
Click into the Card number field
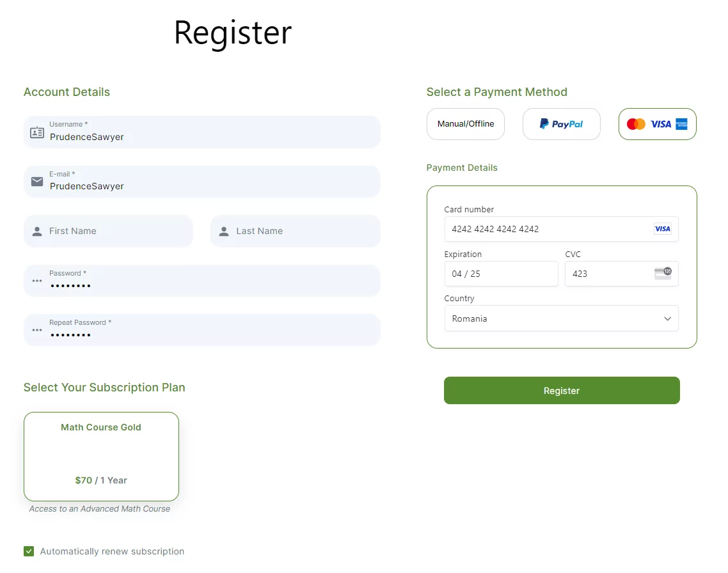coord(561,229)
